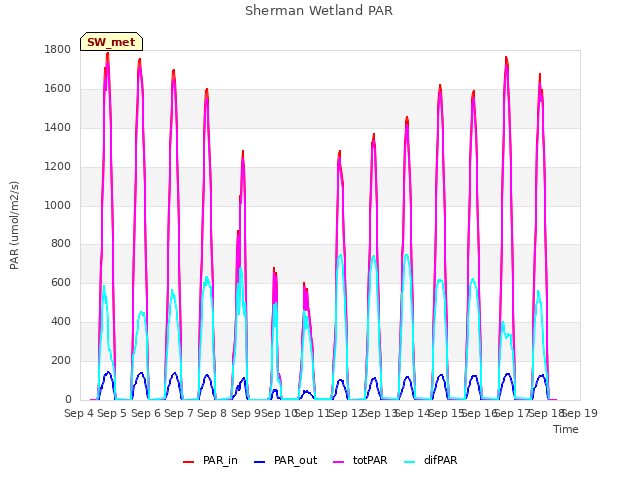Click the y-axis label PAR (umol/m2/s)
The image size is (640, 480).
14,225
